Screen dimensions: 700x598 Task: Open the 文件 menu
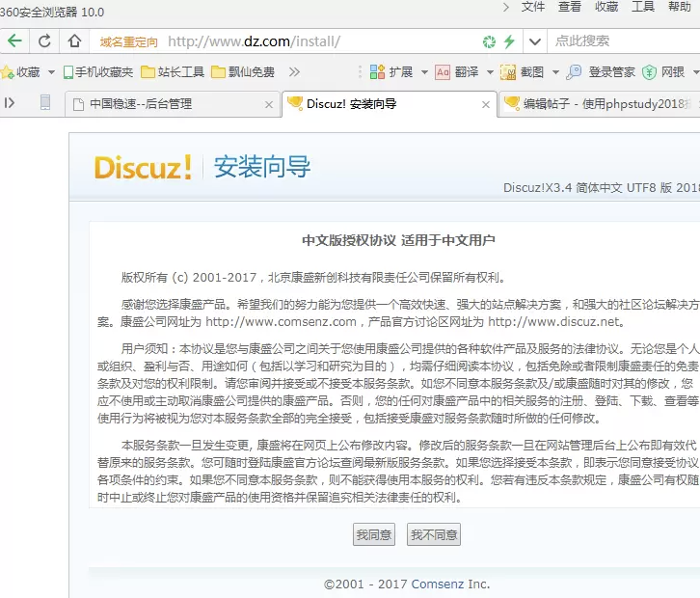pos(533,7)
